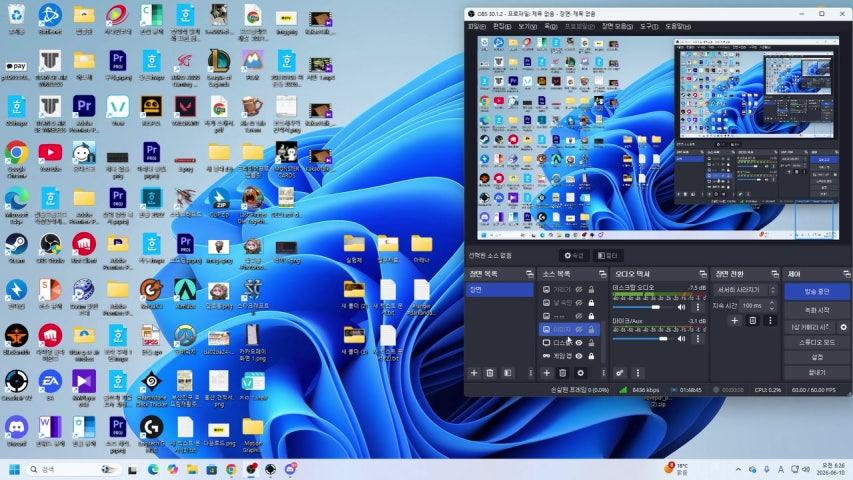Viewport: 853px width, 480px height.
Task: Open the 보기(V) menu in OBS
Action: 527,26
